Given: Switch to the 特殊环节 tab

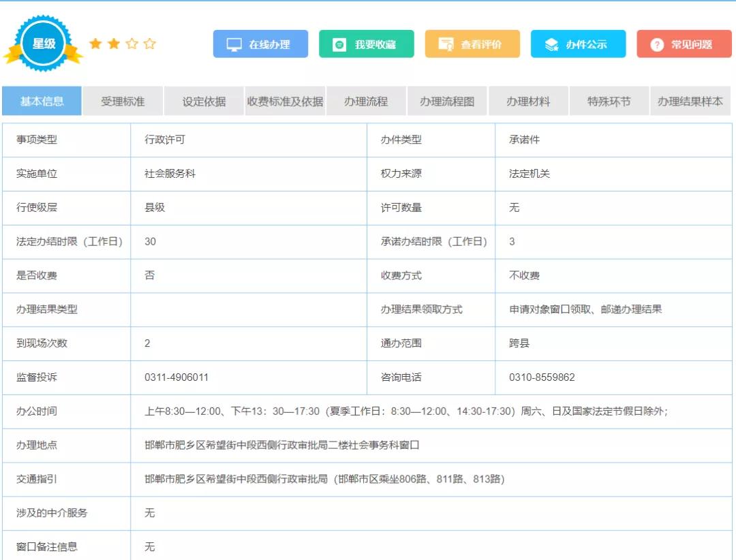Looking at the screenshot, I should (609, 102).
